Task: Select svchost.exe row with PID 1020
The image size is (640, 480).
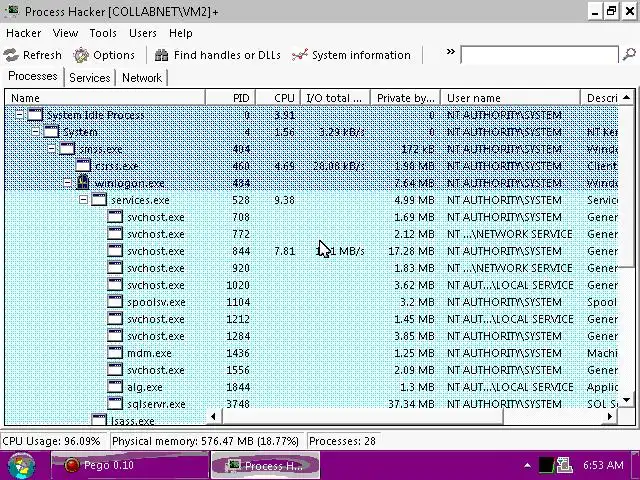Action: click(x=312, y=285)
